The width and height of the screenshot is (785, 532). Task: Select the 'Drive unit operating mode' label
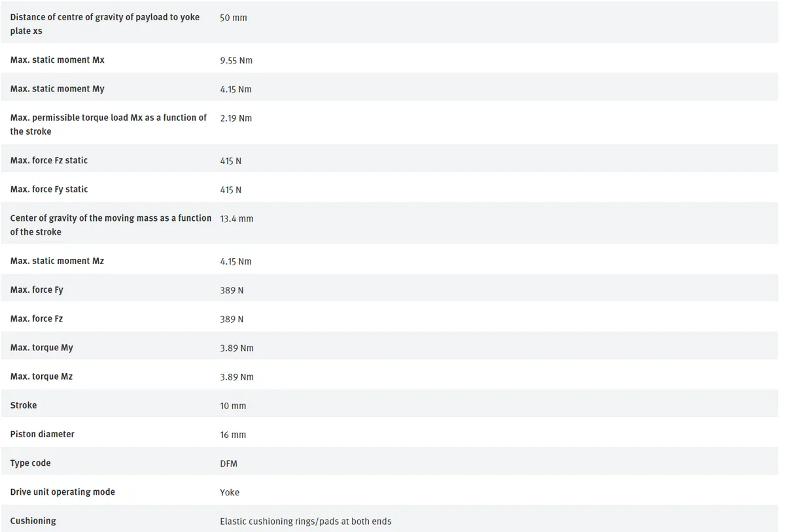(62, 492)
